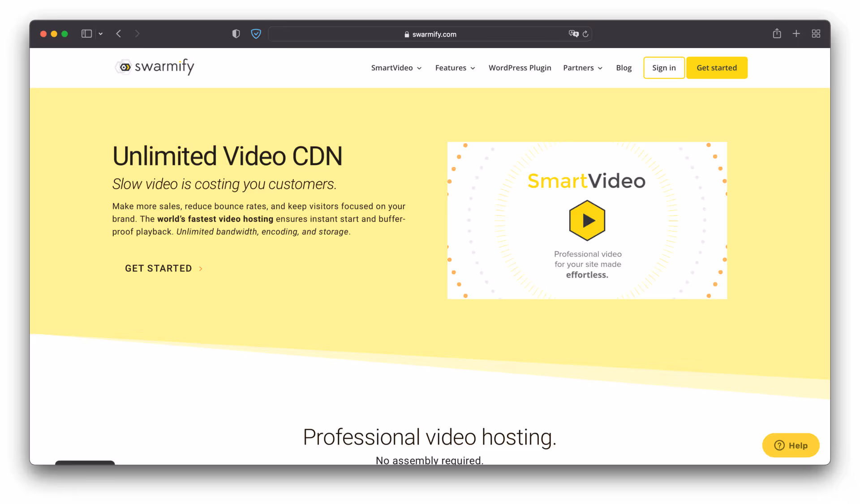Click the GET STARTED hero link

point(164,268)
